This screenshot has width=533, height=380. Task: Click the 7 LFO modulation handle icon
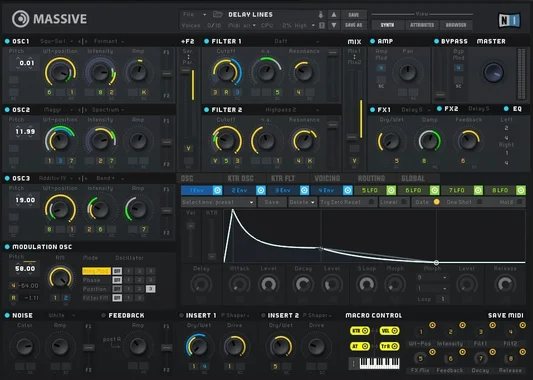coord(478,190)
